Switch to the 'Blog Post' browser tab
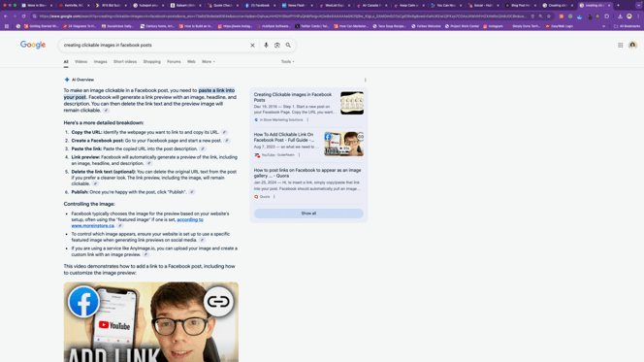The image size is (644, 362). click(x=520, y=6)
